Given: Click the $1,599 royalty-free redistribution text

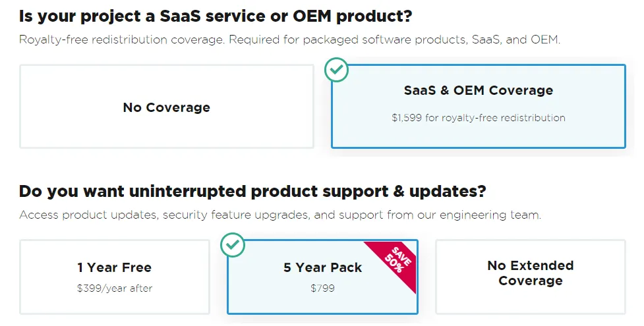Looking at the screenshot, I should coord(478,118).
